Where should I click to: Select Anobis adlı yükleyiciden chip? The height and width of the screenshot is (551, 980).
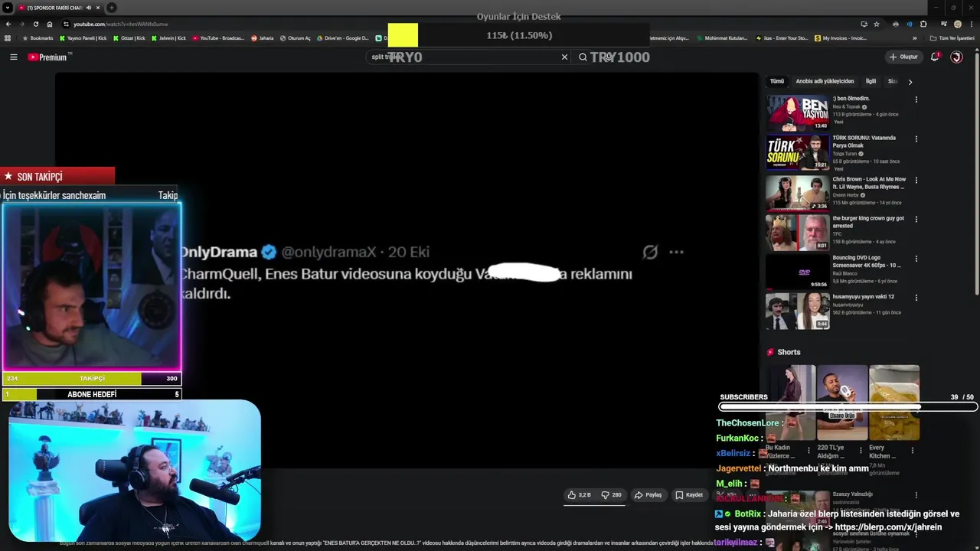point(825,81)
